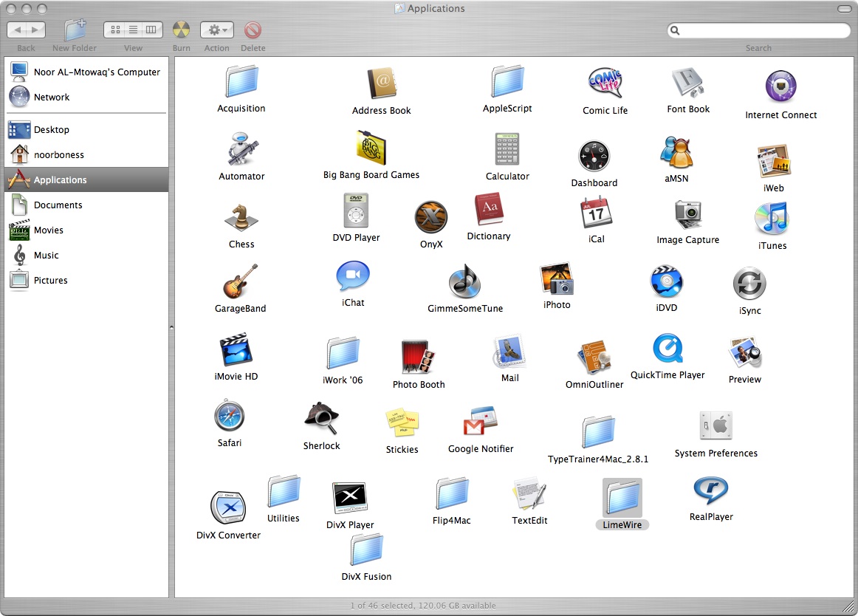Screen dimensions: 858x616
Task: Switch to column view mode
Action: point(151,30)
